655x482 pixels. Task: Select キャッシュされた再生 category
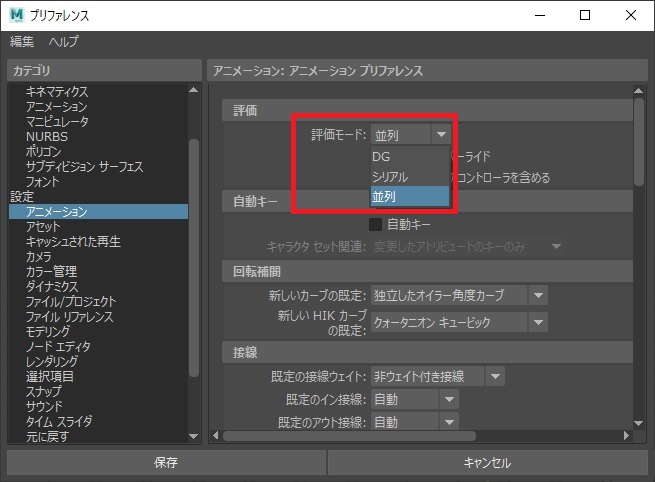click(73, 241)
